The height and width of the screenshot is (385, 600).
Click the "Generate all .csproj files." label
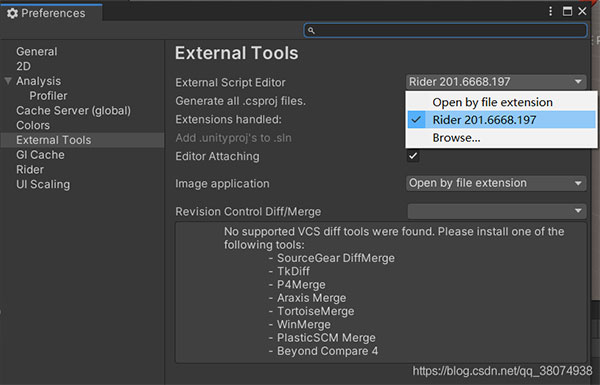click(240, 101)
